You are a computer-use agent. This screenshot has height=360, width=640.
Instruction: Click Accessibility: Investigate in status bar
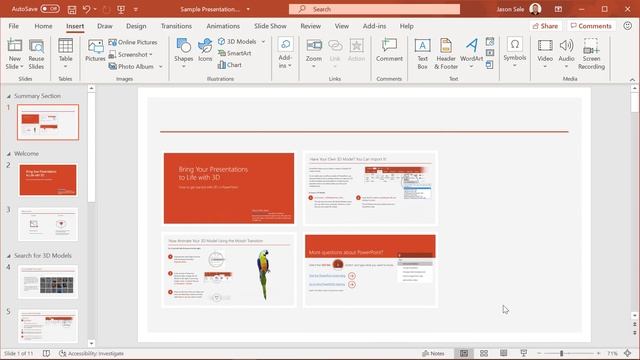[91, 353]
